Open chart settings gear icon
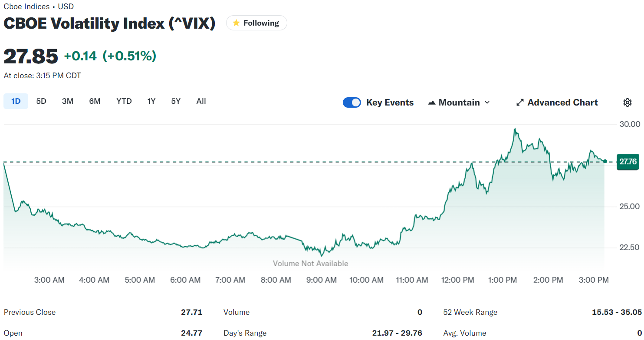This screenshot has height=340, width=644. tap(627, 102)
